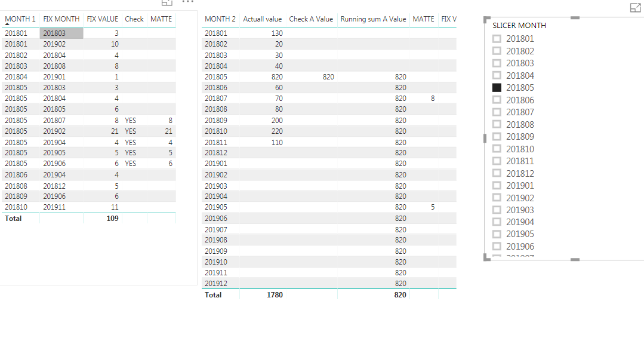Select FIX MONTH cell 201812
The image size is (644, 341).
54,186
